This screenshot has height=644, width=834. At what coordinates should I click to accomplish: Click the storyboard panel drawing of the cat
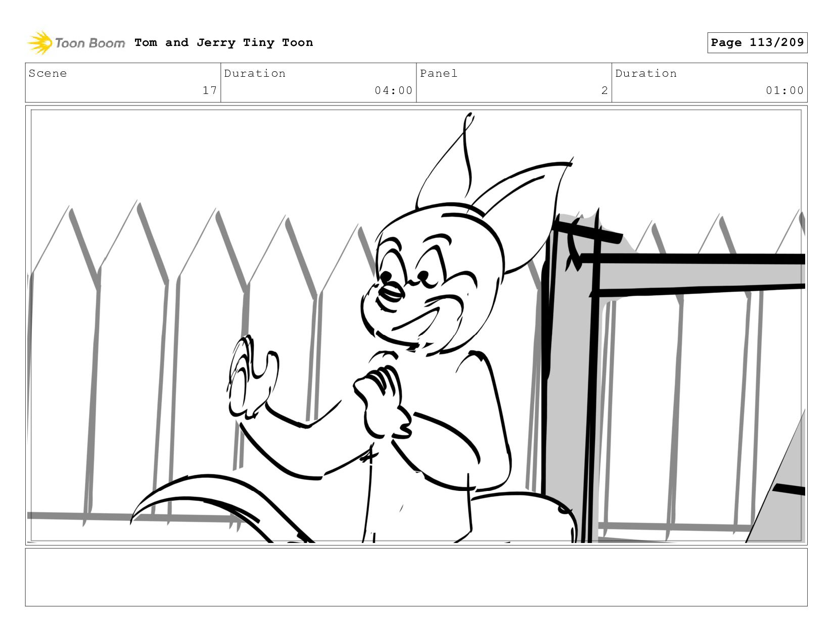tap(416, 325)
